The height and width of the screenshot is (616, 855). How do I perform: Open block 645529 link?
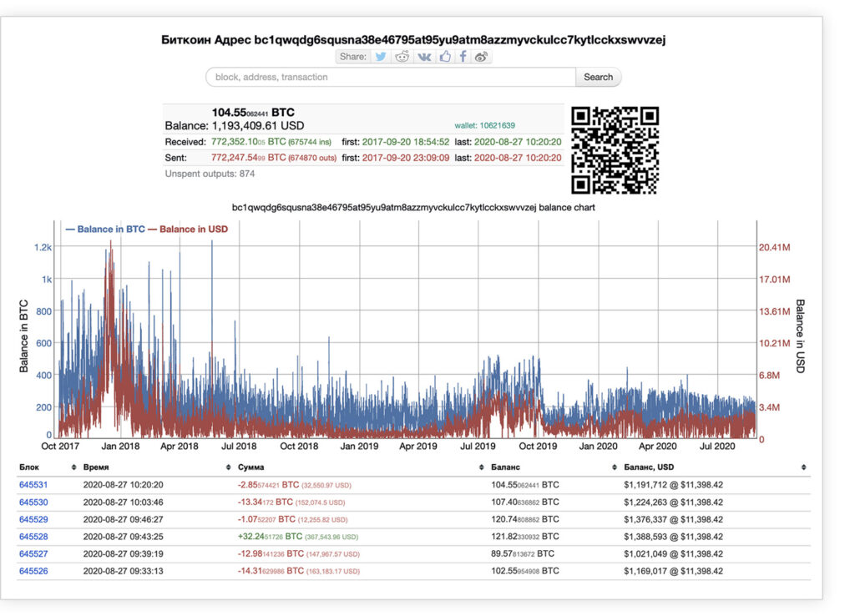coord(33,519)
